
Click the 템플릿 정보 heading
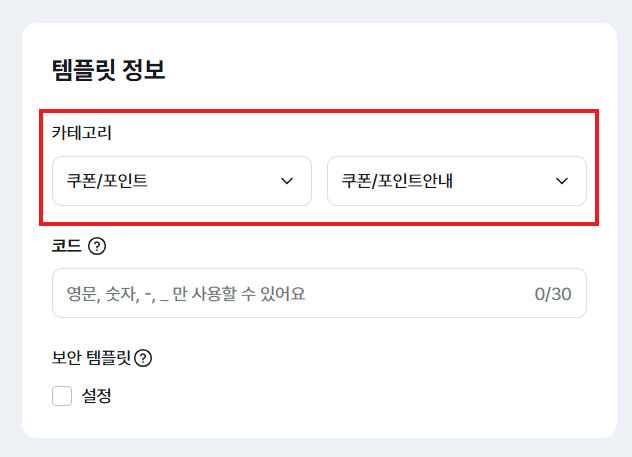108,70
